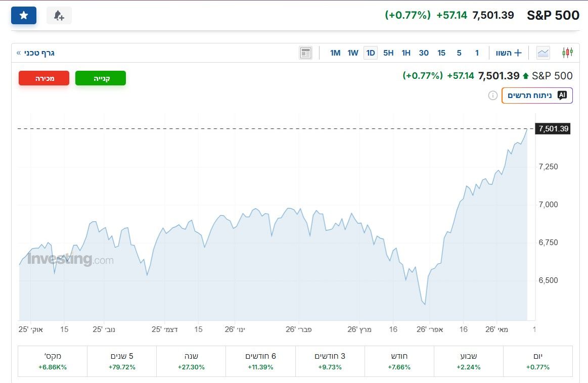Select the month (חודש) +7.66% range
The height and width of the screenshot is (383, 588).
click(x=399, y=361)
